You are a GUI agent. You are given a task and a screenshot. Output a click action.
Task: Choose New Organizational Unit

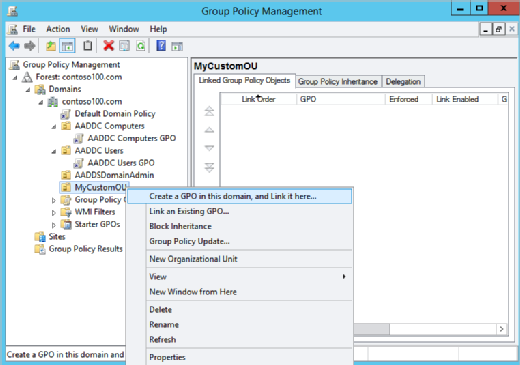(239, 259)
